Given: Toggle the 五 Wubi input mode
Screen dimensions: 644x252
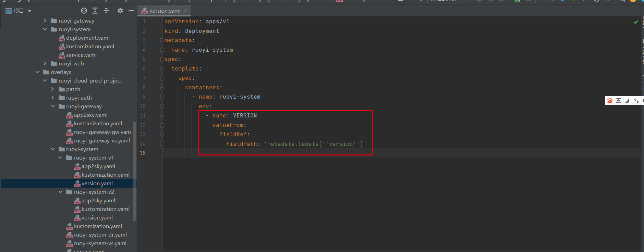Looking at the screenshot, I should pos(618,101).
